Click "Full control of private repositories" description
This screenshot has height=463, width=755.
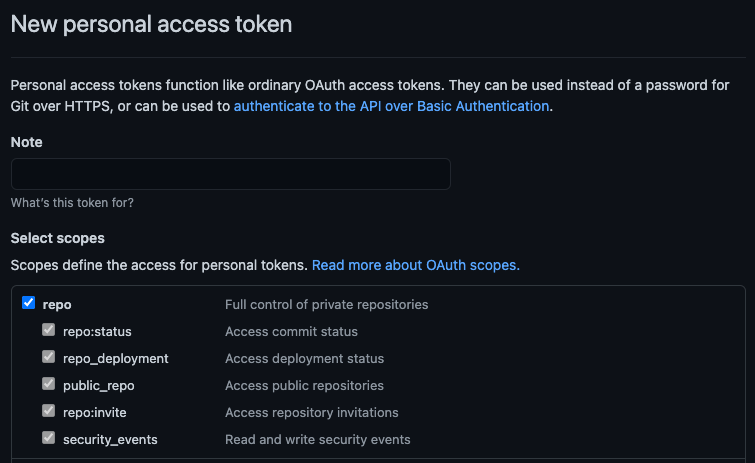pos(326,304)
